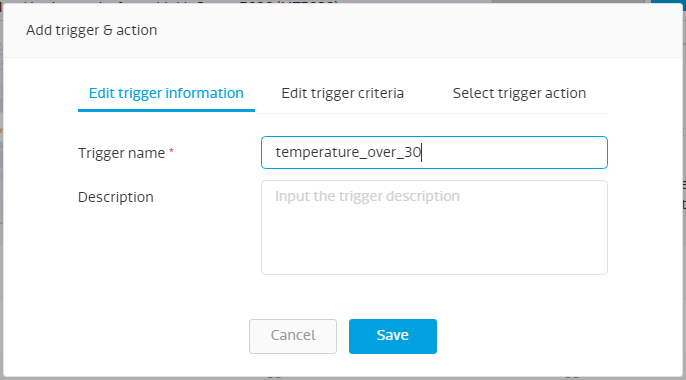The image size is (686, 380).
Task: Click the Input the trigger description placeholder
Action: tap(367, 196)
